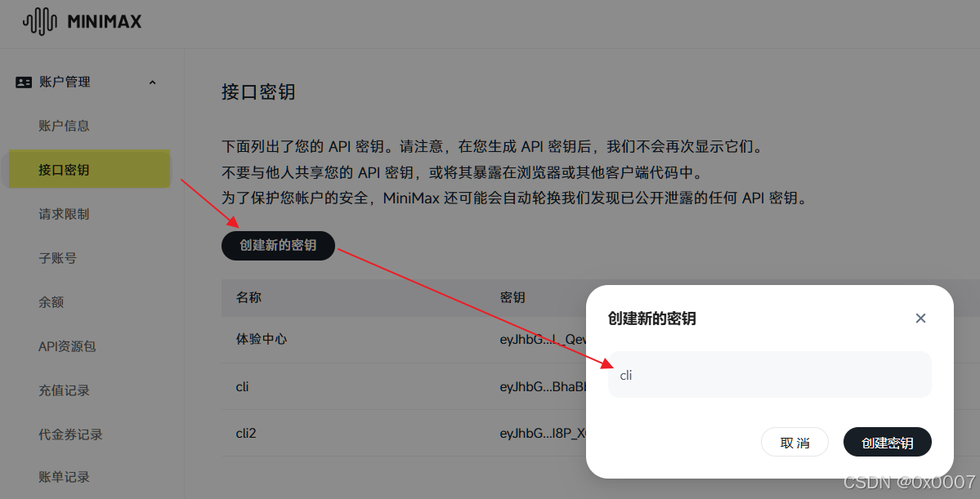Click 创建密钥 to confirm
The image size is (980, 499).
(x=887, y=442)
